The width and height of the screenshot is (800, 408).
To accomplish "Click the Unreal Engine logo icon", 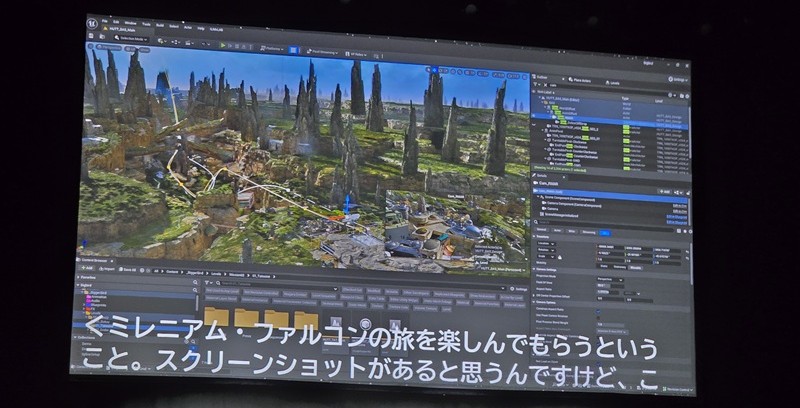I will 92,24.
